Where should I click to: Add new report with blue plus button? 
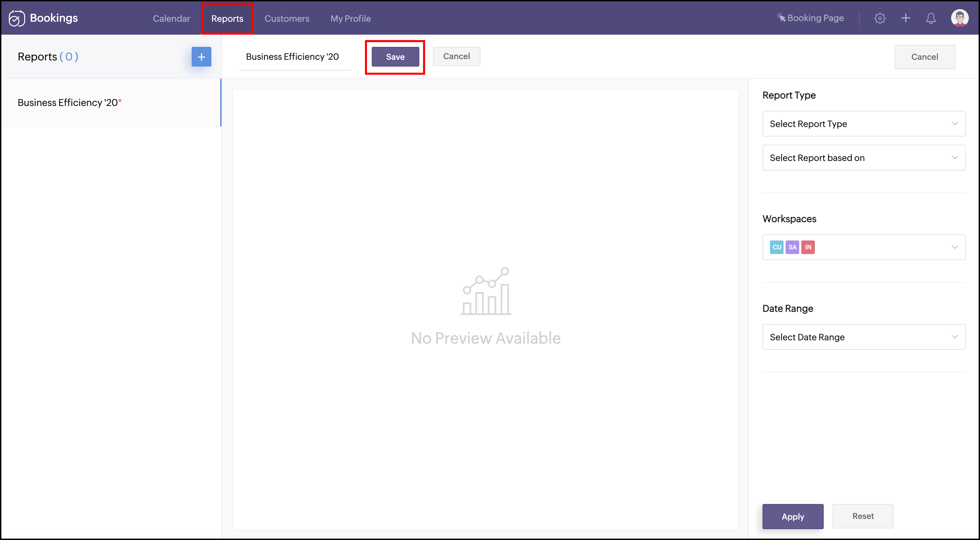click(201, 57)
